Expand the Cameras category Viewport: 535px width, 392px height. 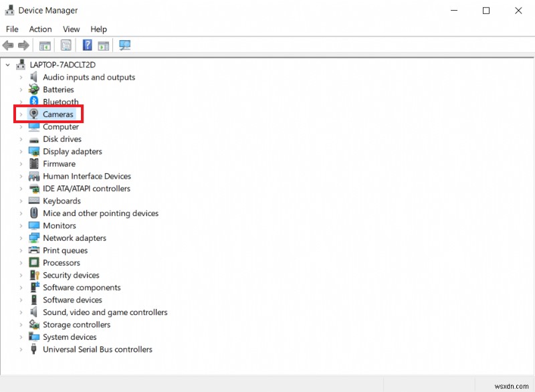(21, 114)
